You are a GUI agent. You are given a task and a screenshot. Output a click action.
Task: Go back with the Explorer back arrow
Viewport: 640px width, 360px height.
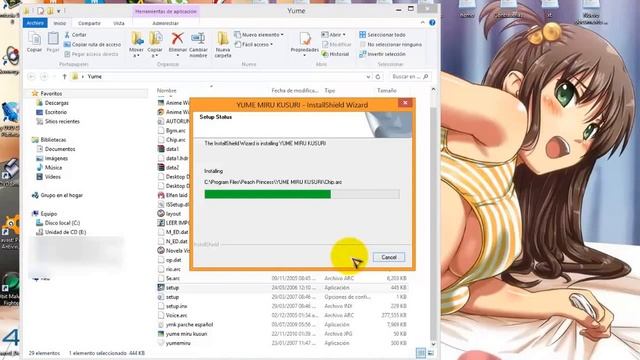click(31, 76)
